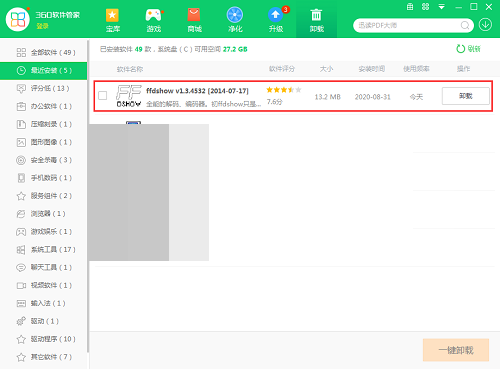Click the 驱动 (1) gear icon
The width and height of the screenshot is (500, 369).
point(21,321)
